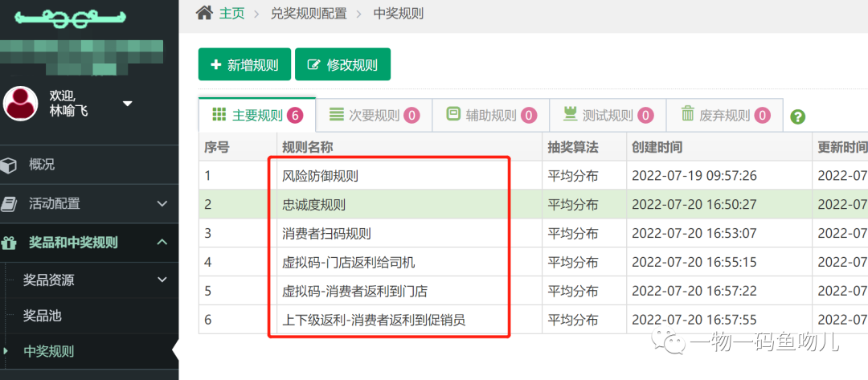
Task: Click the 修改规则 button
Action: 342,65
